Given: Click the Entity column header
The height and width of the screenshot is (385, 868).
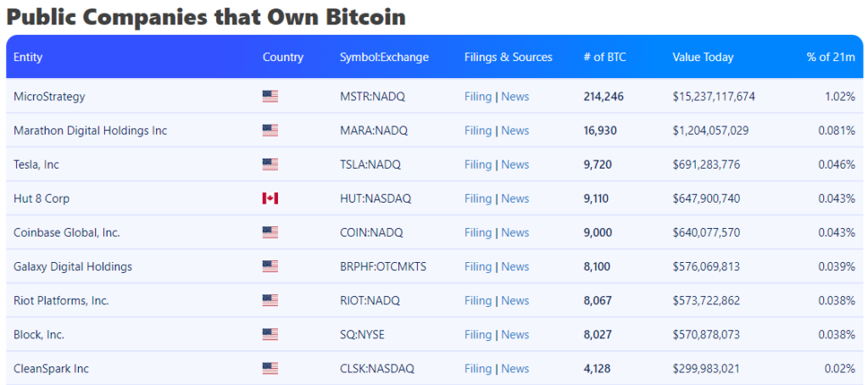Looking at the screenshot, I should (x=28, y=57).
